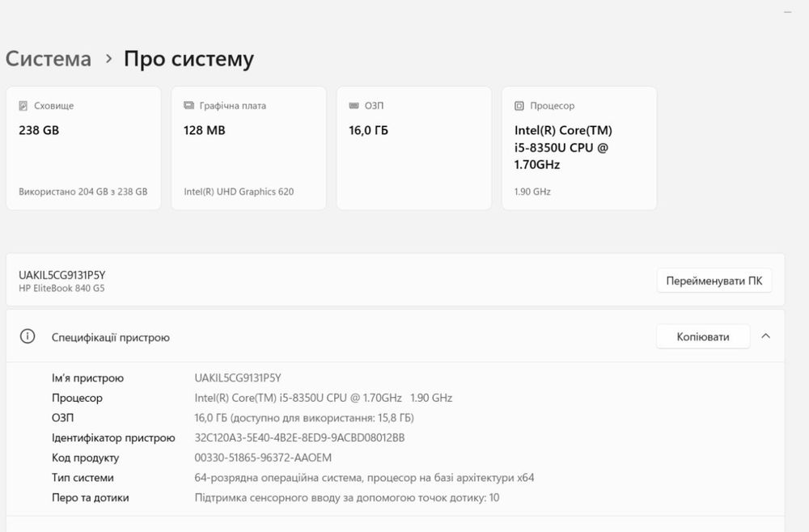Click the storage drive icon beside Сховище
The height and width of the screenshot is (532, 809).
[23, 106]
